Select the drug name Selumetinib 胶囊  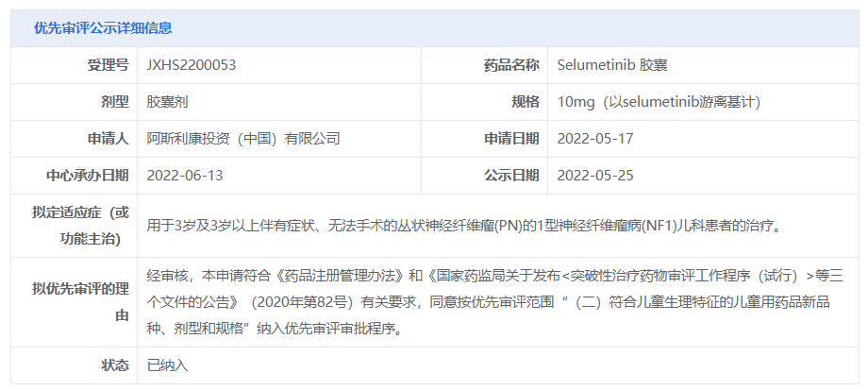point(612,65)
